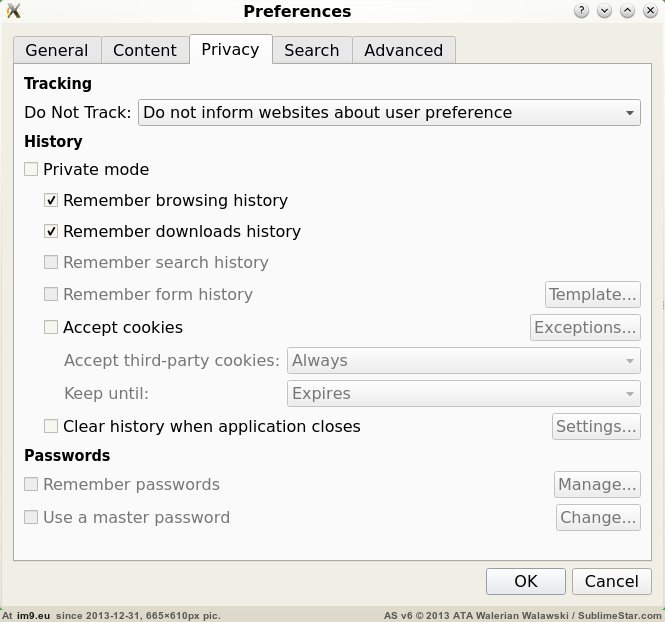Uncheck Remember downloads history
Viewport: 665px width, 622px height.
(x=52, y=232)
